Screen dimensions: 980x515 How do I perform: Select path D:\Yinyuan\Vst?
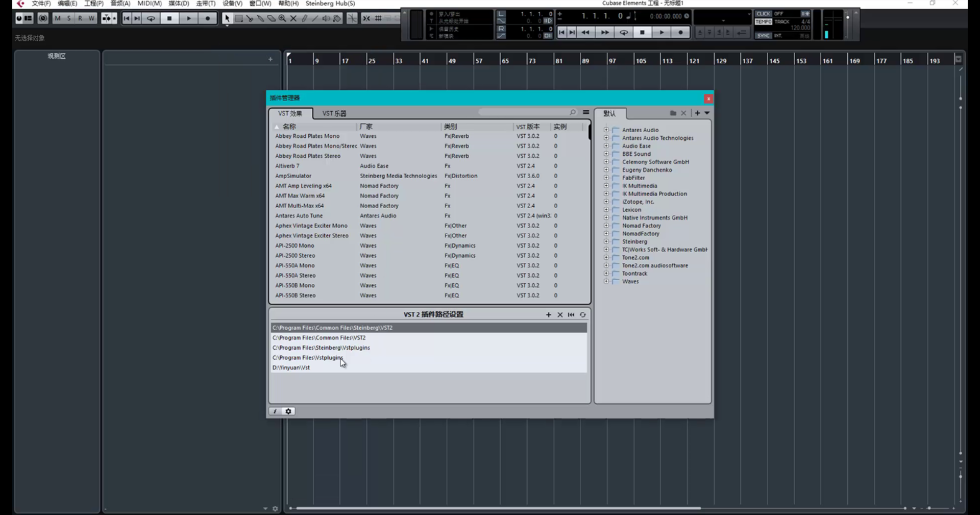[429, 367]
